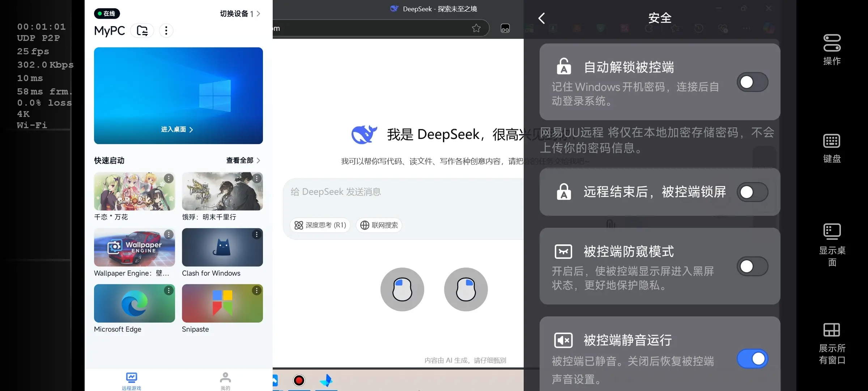Click the red record icon in taskbar
The image size is (868, 391).
299,381
